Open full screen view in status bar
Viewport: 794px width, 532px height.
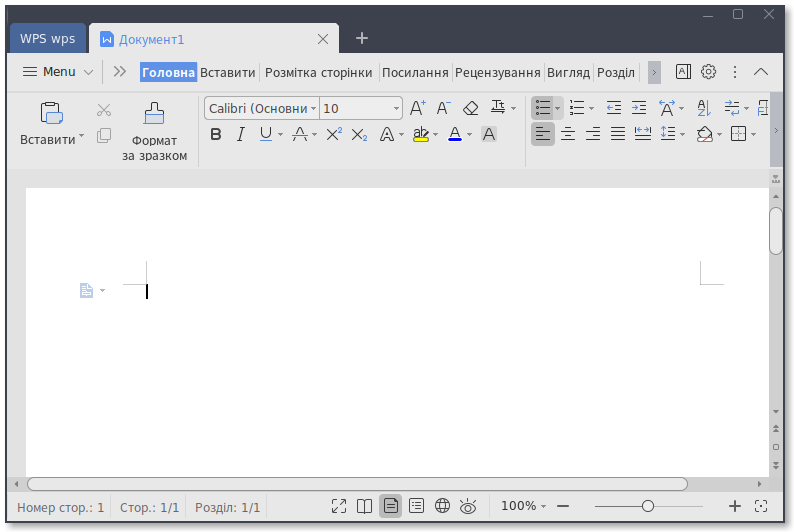(x=339, y=506)
